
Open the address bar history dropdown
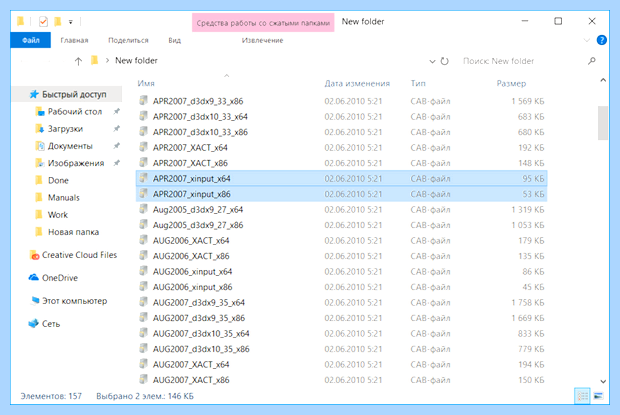(432, 61)
